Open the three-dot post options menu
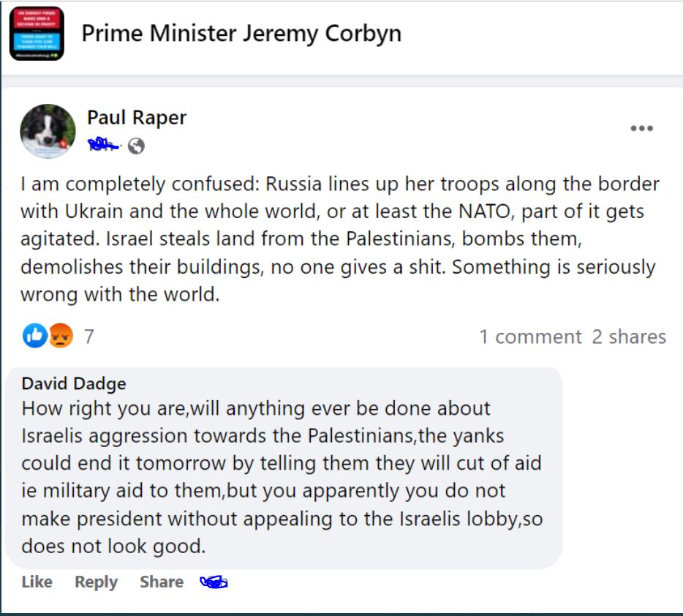 641,129
